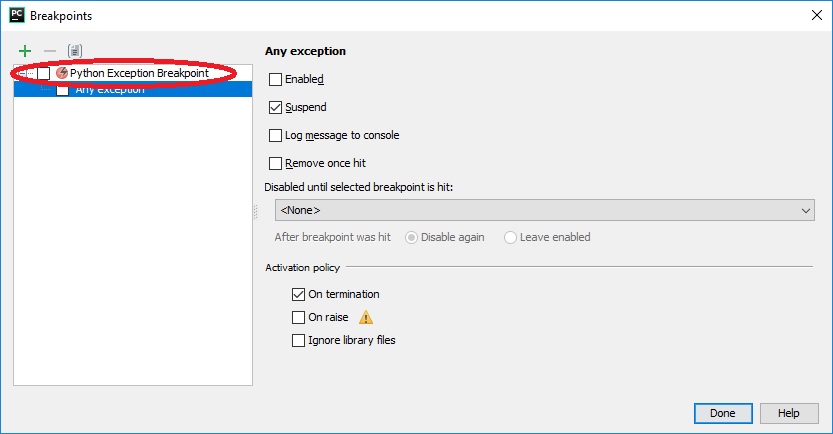The height and width of the screenshot is (434, 833).
Task: Click the Remove breakpoint minus icon
Action: point(49,51)
